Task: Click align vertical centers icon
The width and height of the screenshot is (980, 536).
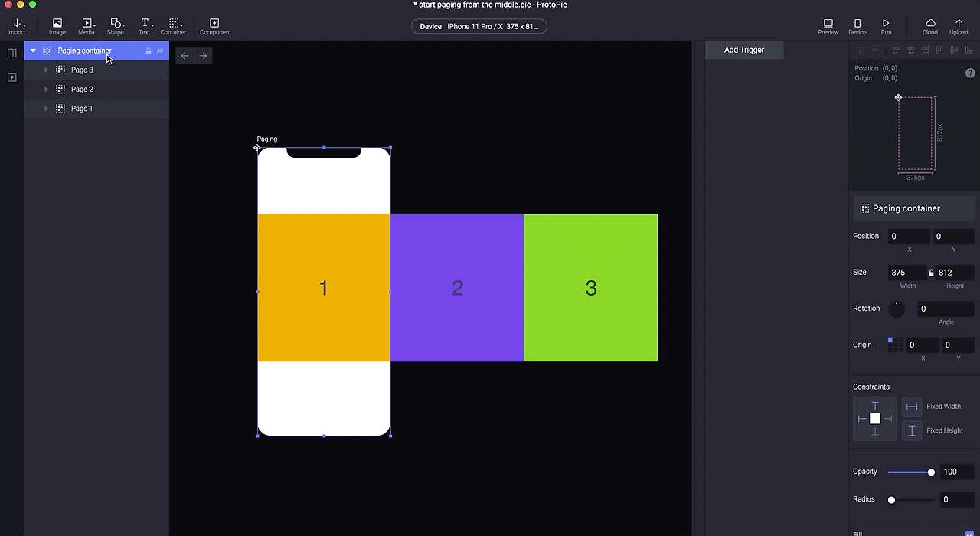Action: pos(954,50)
